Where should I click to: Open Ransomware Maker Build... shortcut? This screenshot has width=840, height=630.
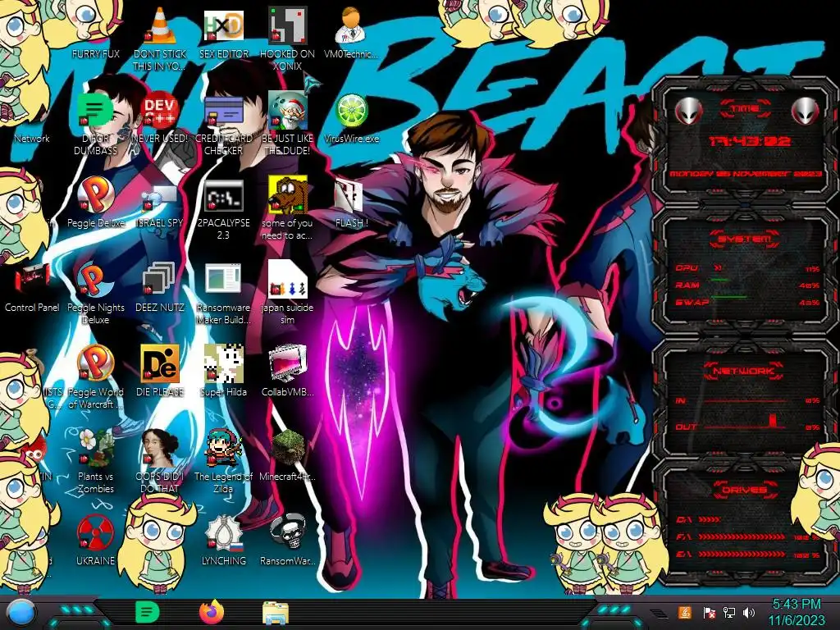point(223,280)
